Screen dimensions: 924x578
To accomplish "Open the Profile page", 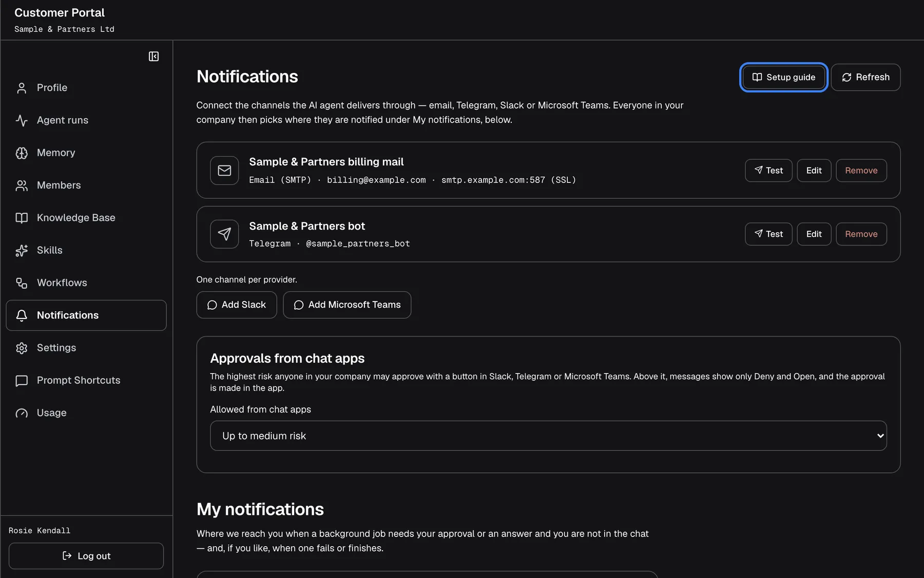I will coord(86,88).
